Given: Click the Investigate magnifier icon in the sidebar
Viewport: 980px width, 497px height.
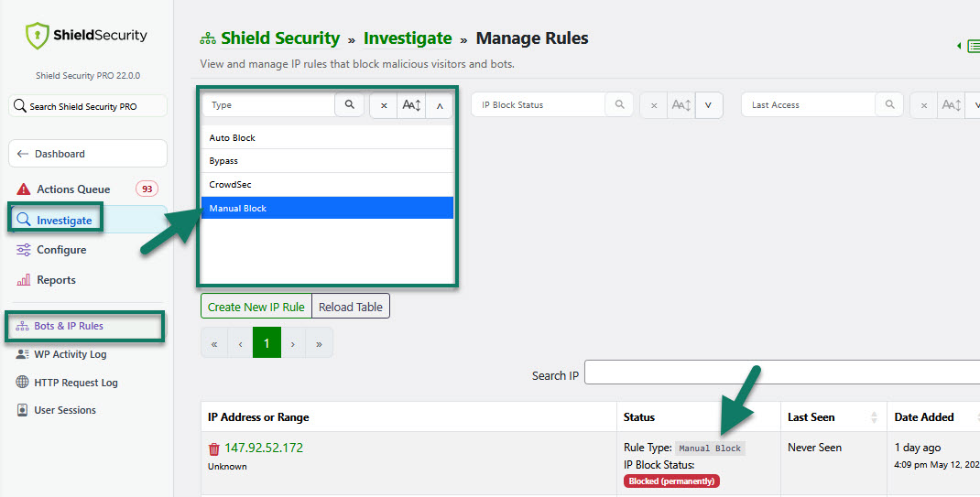Looking at the screenshot, I should click(x=23, y=220).
